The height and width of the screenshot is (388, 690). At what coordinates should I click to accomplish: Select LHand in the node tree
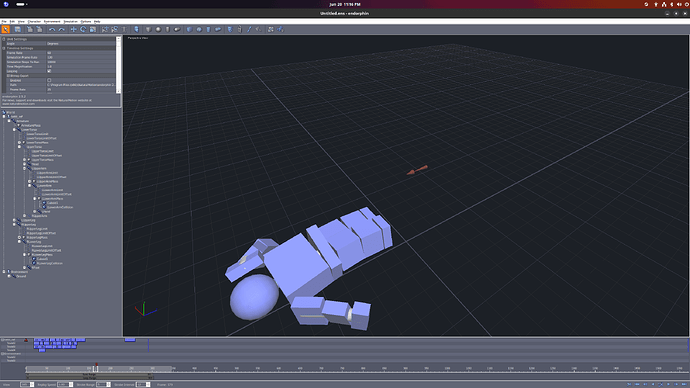[x=46, y=212]
